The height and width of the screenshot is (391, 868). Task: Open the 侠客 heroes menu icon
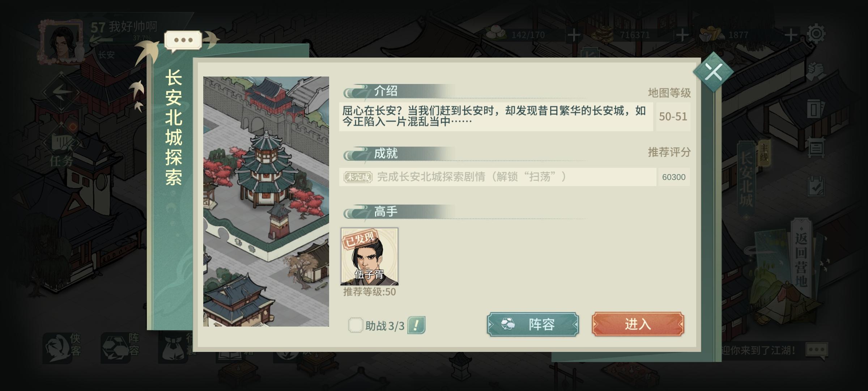(x=61, y=348)
